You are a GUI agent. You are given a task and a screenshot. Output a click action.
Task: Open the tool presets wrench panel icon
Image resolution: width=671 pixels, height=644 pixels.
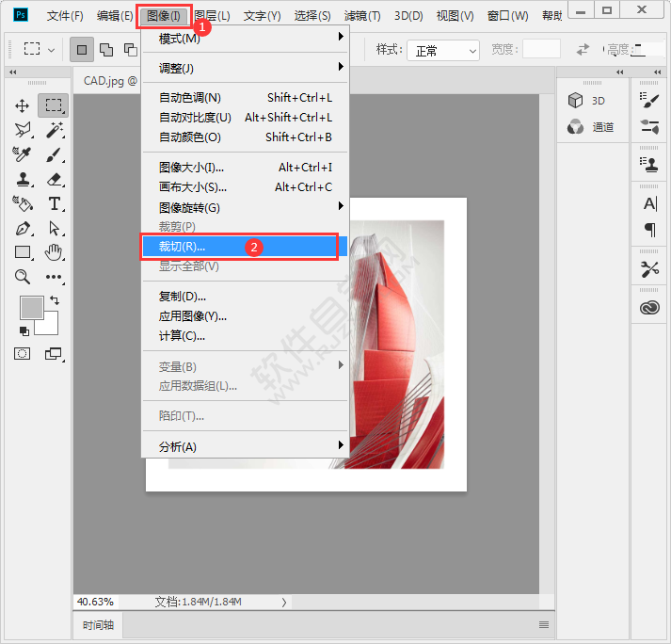649,269
